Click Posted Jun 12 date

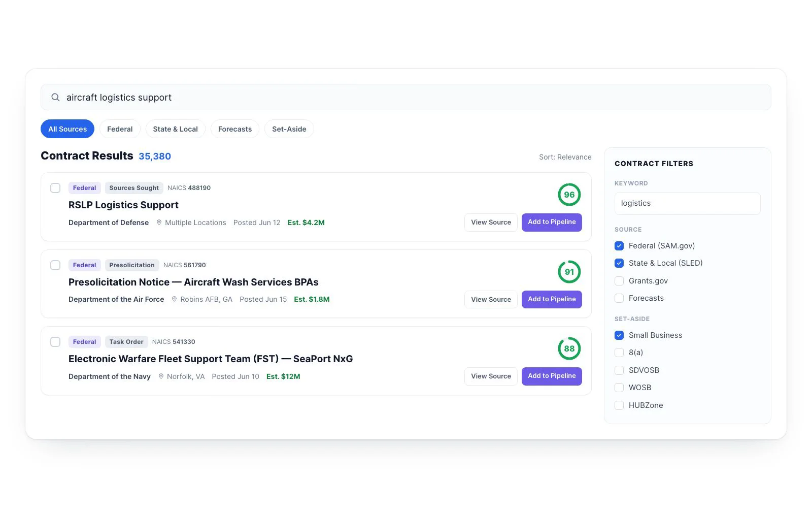(257, 223)
